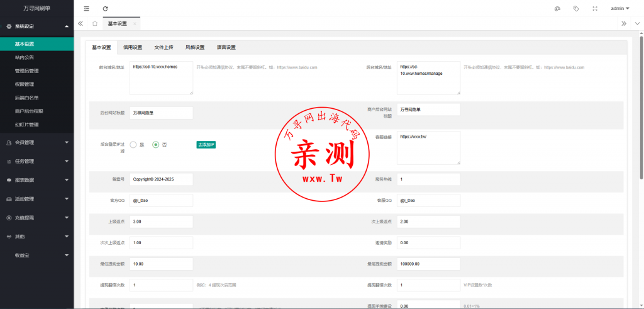
Task: Focus the 次次上级返点 field showing 1.00
Action: click(161, 243)
